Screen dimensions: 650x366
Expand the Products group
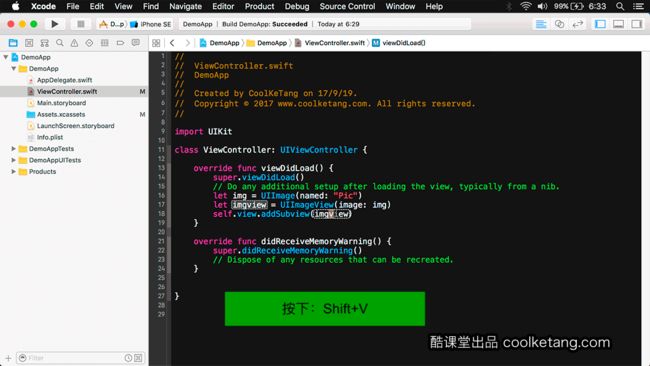pos(14,171)
